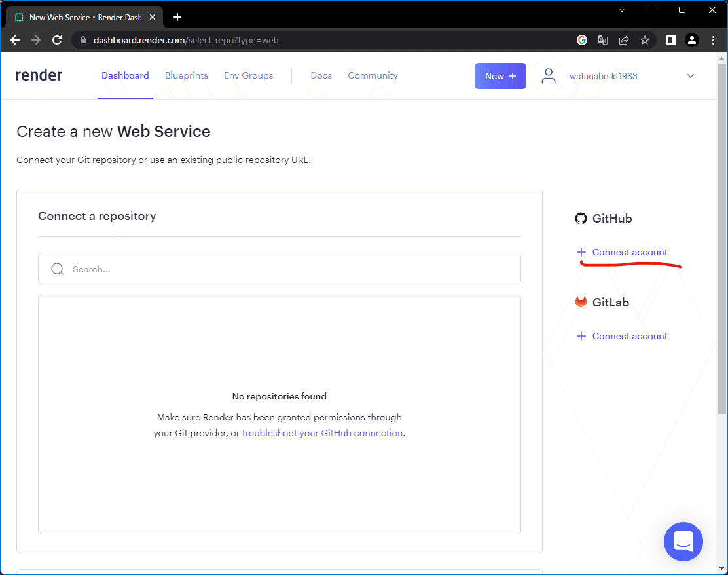Click the plus icon under GitHub
Viewport: 728px width, 575px height.
[x=581, y=252]
